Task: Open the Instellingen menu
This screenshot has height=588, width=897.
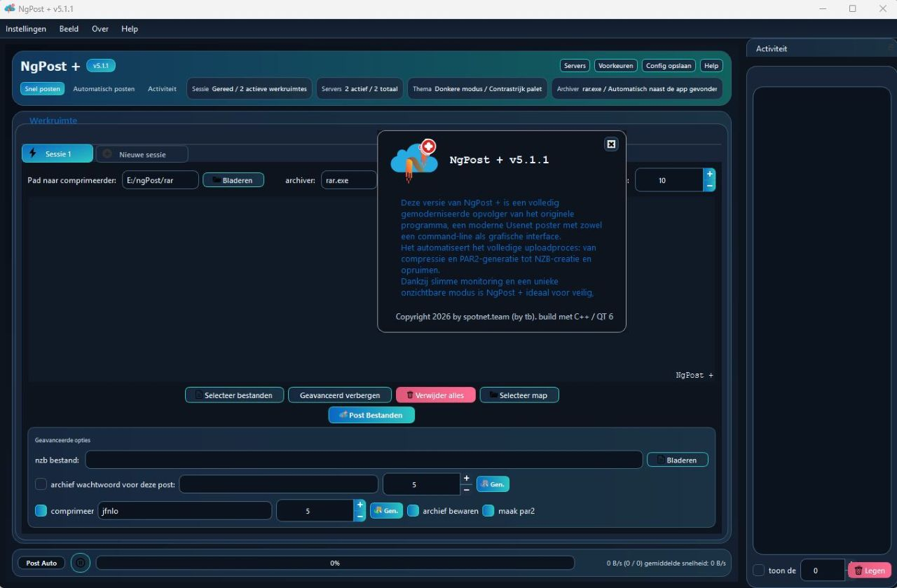Action: pos(26,29)
